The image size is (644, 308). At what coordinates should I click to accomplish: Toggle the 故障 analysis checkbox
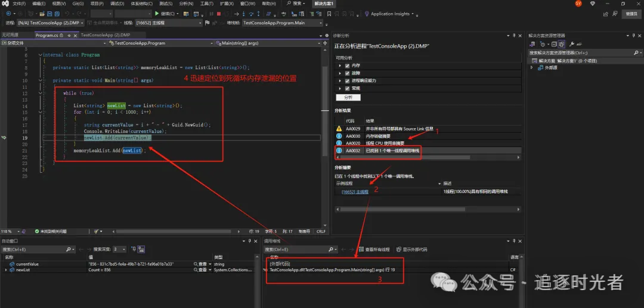(x=346, y=73)
